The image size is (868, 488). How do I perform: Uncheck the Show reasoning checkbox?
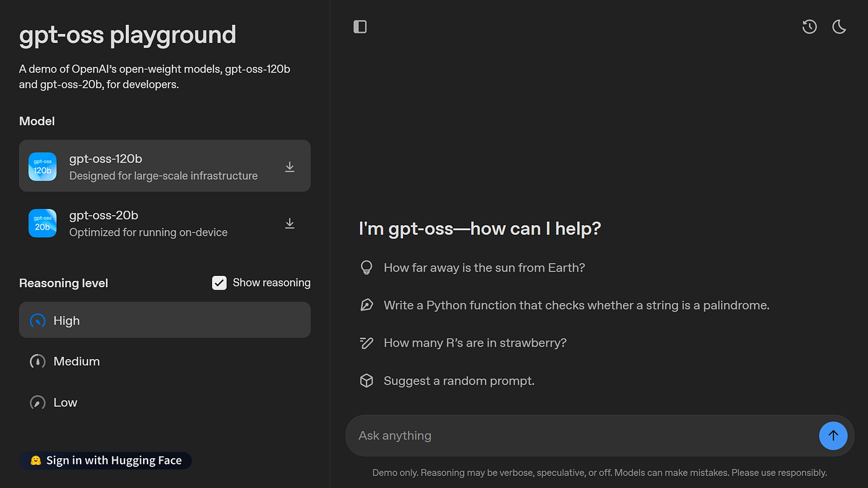pyautogui.click(x=219, y=283)
